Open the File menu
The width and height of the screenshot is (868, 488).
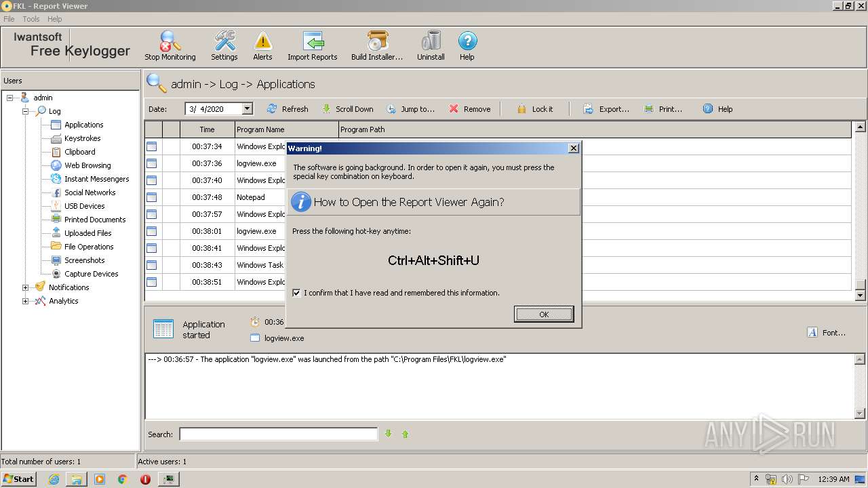(x=9, y=19)
